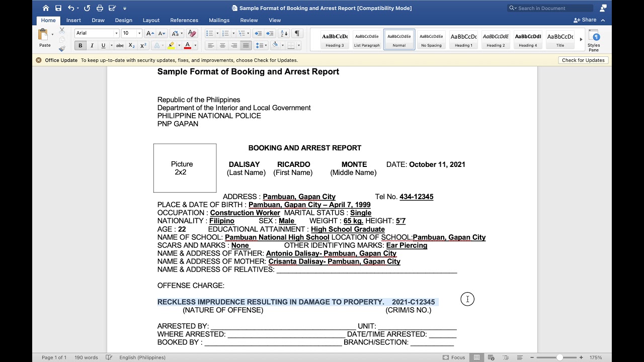Toggle Print Layout view in status bar

[476, 357]
